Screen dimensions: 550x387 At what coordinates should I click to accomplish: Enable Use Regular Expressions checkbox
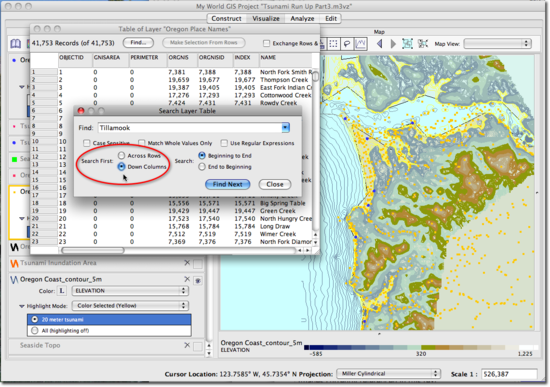coord(224,143)
